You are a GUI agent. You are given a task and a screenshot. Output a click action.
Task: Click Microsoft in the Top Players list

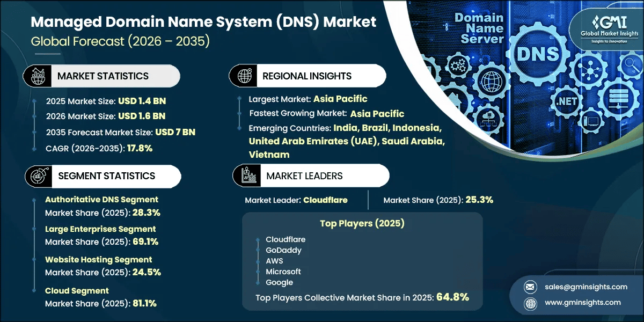pos(283,272)
